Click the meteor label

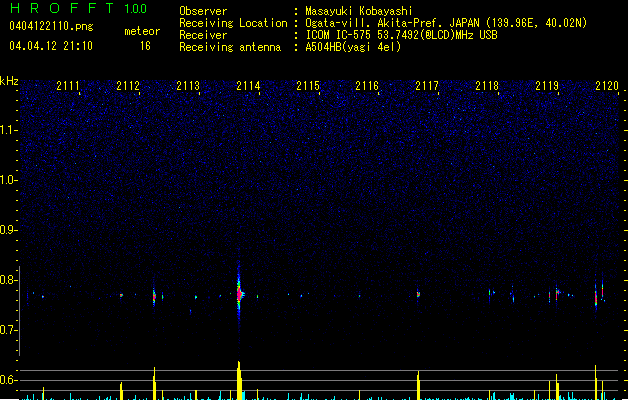[x=142, y=31]
